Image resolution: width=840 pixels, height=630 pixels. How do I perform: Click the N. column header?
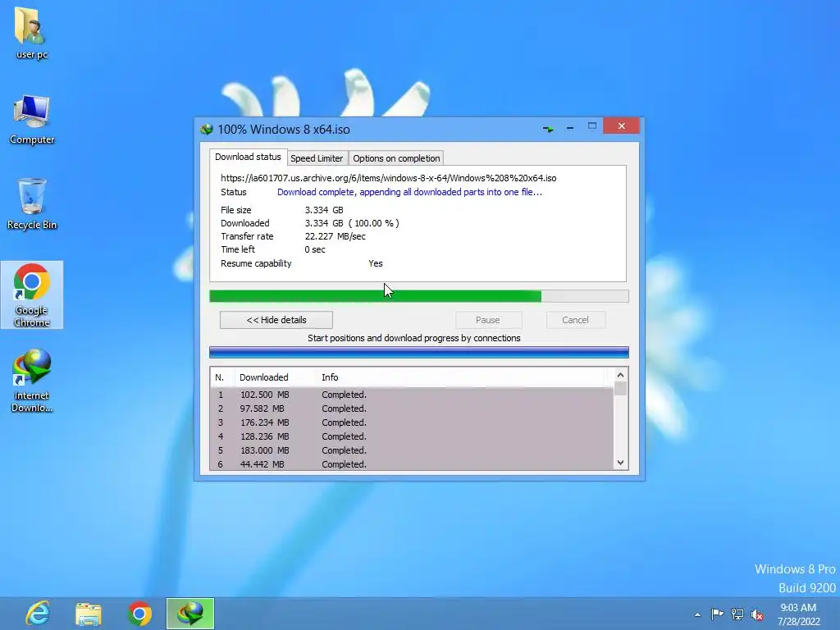coord(222,377)
